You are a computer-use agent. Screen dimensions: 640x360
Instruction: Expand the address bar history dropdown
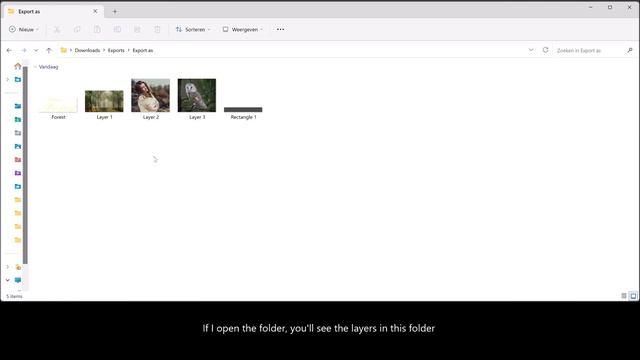pos(531,50)
